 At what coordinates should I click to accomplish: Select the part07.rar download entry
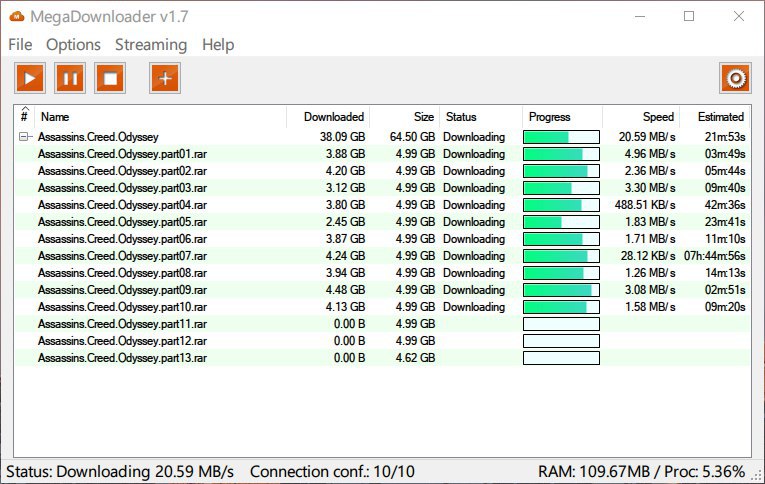122,256
